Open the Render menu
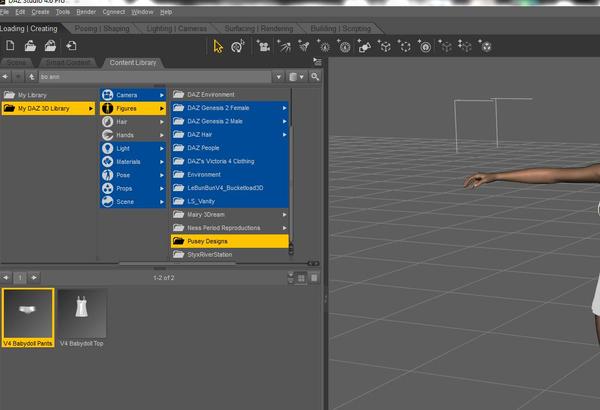 pyautogui.click(x=86, y=12)
